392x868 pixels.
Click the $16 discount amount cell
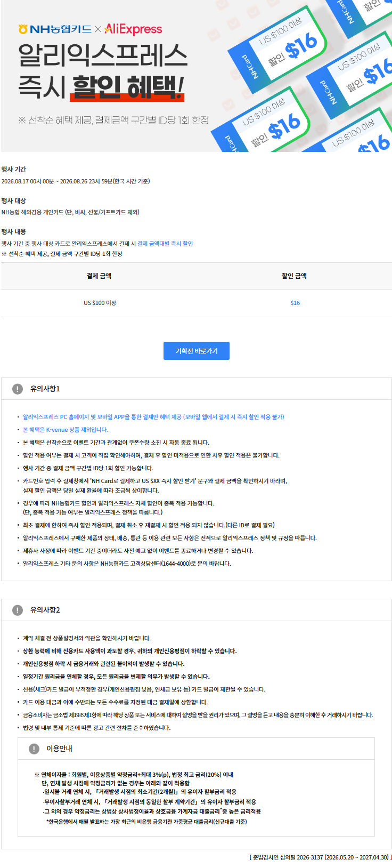click(x=295, y=303)
